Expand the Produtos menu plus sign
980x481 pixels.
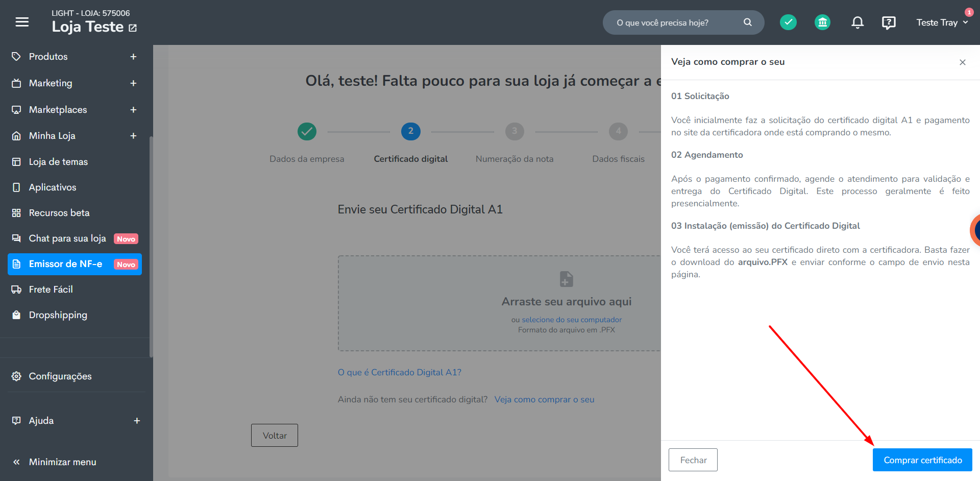[133, 57]
